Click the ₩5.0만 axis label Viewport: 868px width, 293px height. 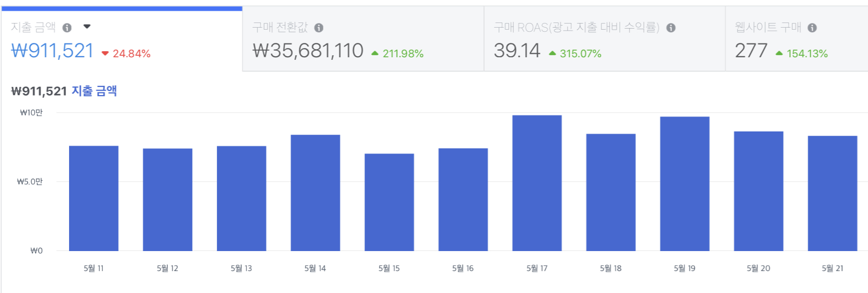(x=30, y=182)
